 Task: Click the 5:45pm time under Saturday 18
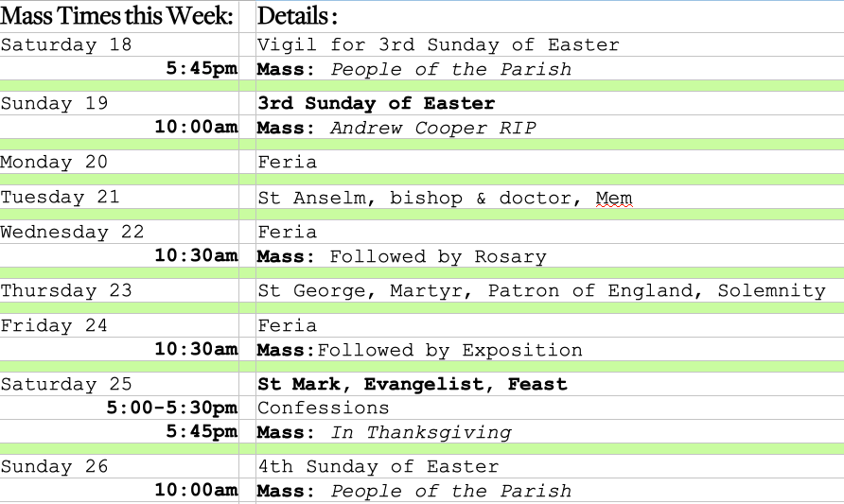point(202,69)
